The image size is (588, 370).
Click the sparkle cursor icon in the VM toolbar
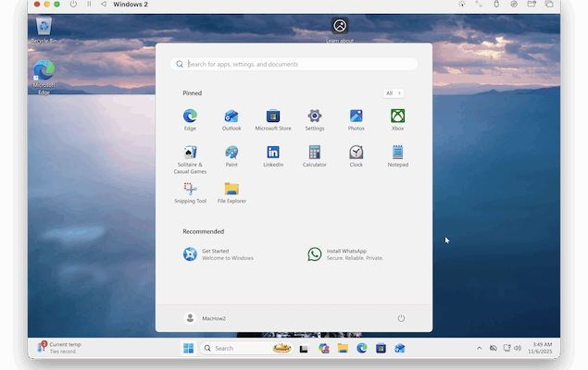tap(462, 4)
